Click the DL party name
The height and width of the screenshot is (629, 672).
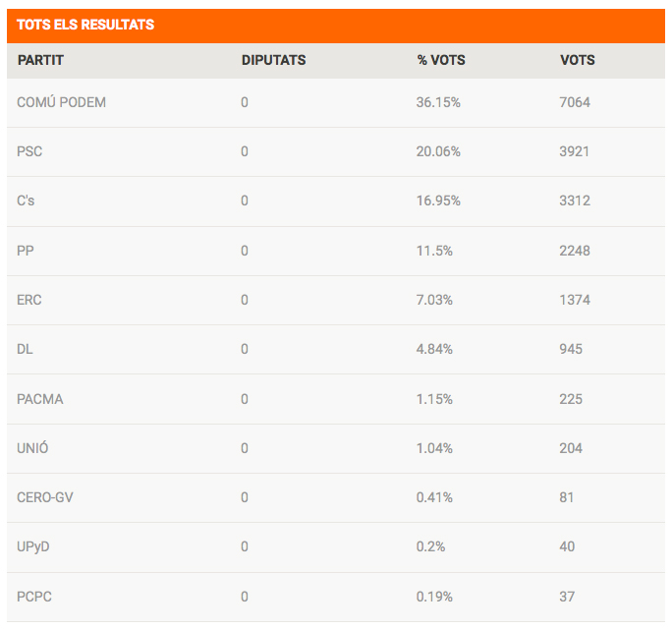26,349
